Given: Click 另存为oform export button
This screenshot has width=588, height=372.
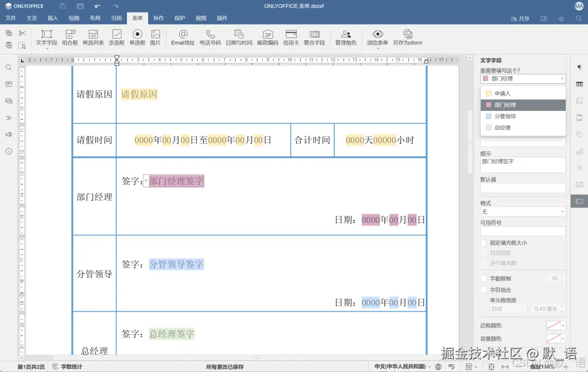Looking at the screenshot, I should coord(408,38).
